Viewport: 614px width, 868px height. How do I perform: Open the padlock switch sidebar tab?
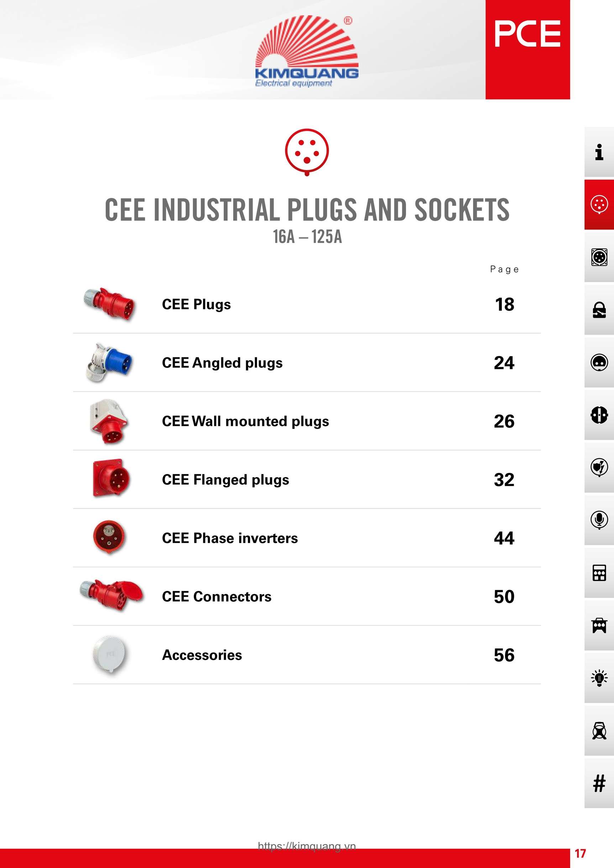[599, 309]
